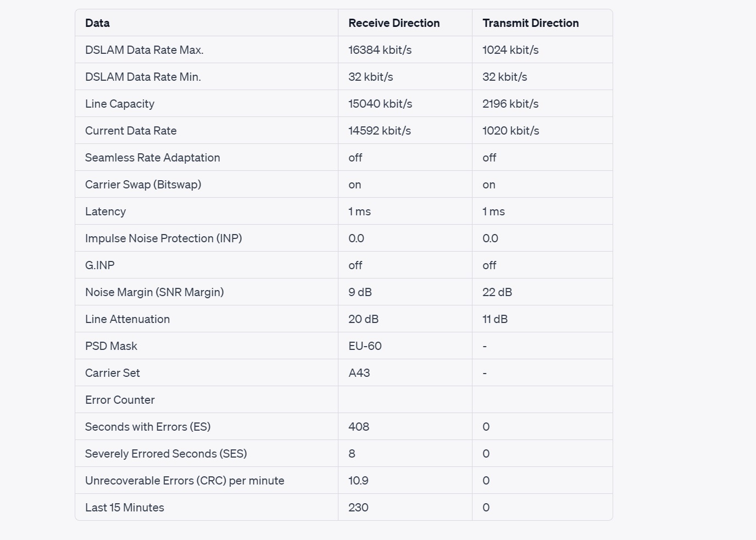
Task: Click the 16384 kbit/s receive value
Action: (x=380, y=50)
